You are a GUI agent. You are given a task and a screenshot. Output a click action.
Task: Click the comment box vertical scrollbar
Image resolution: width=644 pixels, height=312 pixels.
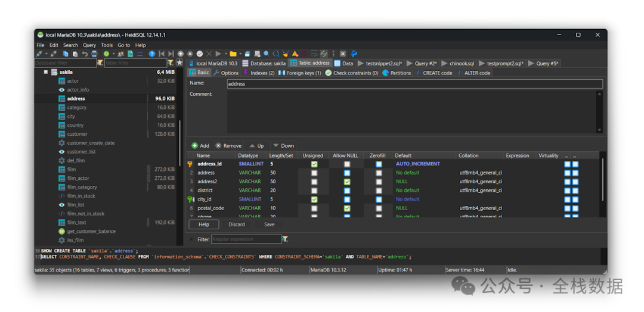point(599,112)
